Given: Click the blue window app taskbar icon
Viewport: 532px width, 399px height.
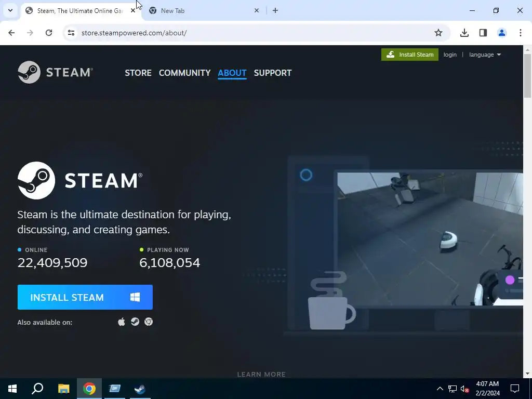Looking at the screenshot, I should pos(115,389).
